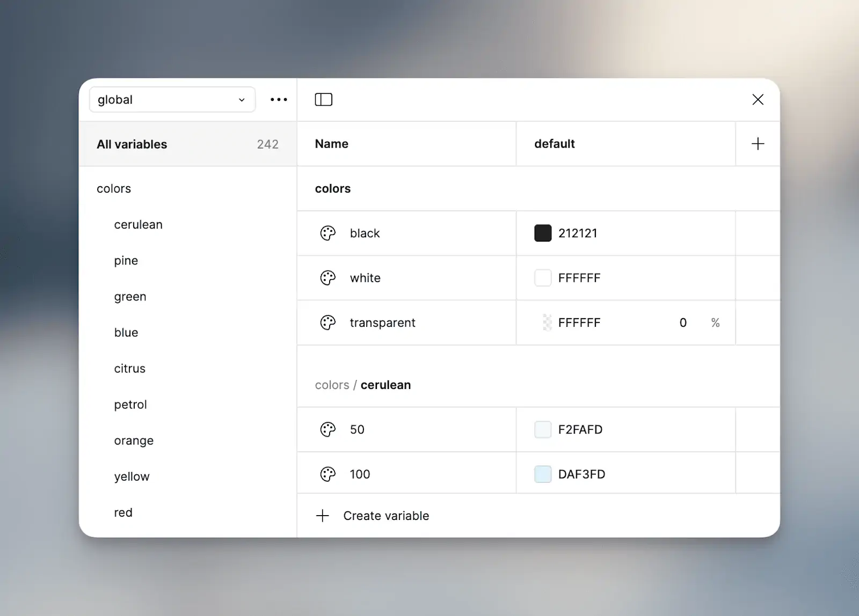Select the cerulean group in sidebar
859x616 pixels.
138,225
